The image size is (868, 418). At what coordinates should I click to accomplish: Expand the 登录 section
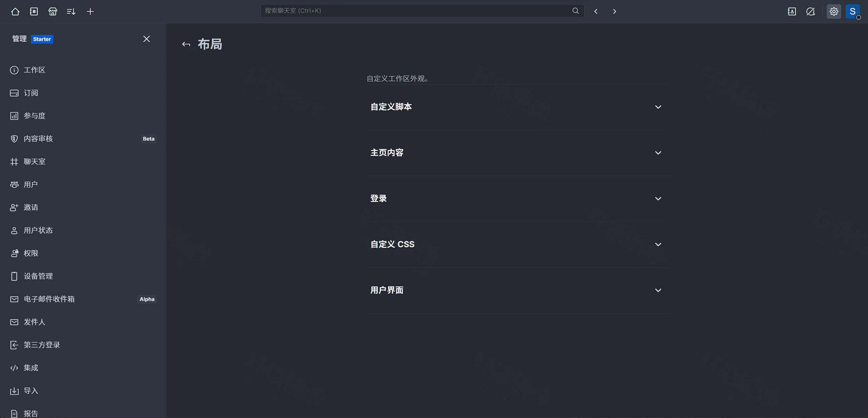coord(518,199)
